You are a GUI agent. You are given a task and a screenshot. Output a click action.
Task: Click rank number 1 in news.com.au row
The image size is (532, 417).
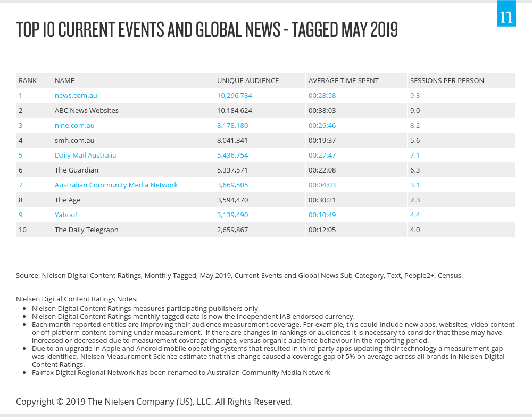click(x=21, y=96)
